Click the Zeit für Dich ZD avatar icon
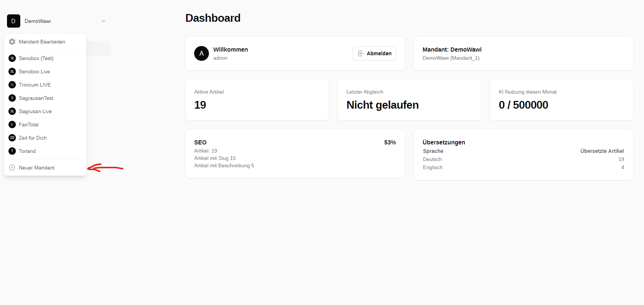This screenshot has width=644, height=305. 12,138
